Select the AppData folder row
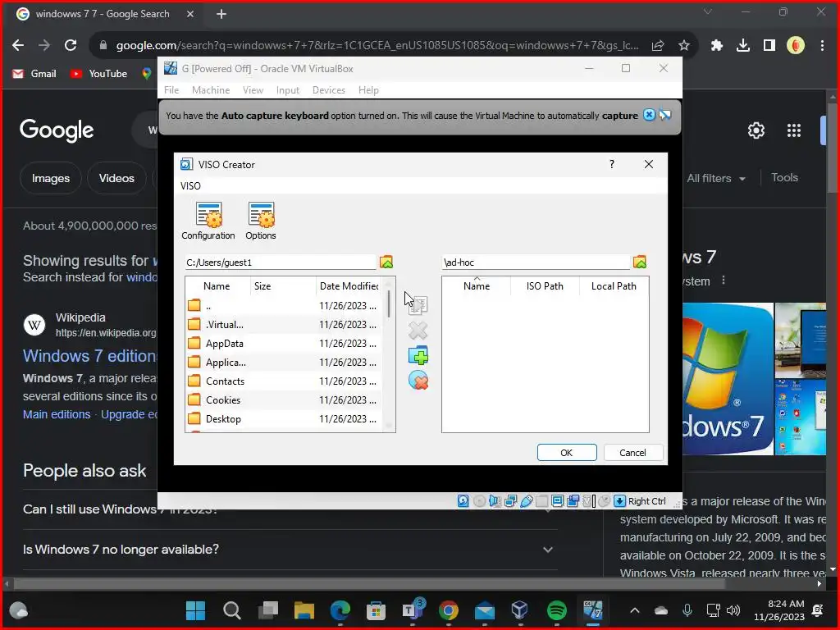The height and width of the screenshot is (630, 840). point(283,344)
